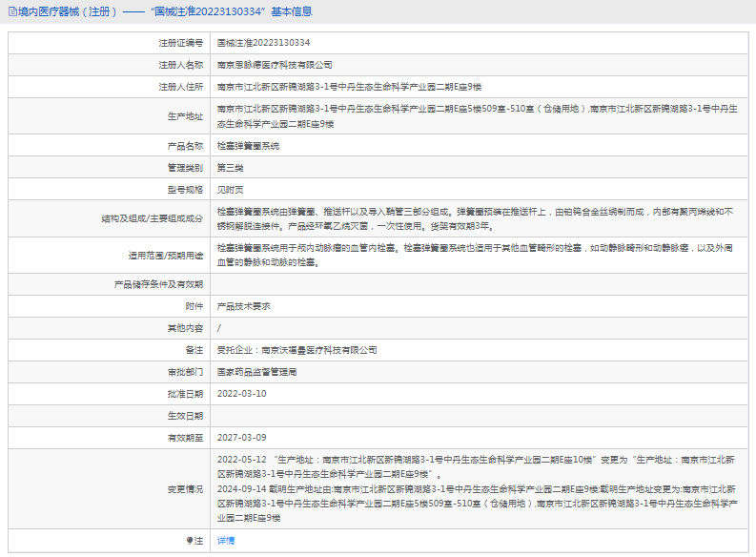This screenshot has width=756, height=557.
Task: Click the 产品储存条件及有效期 label
Action: coord(158,284)
